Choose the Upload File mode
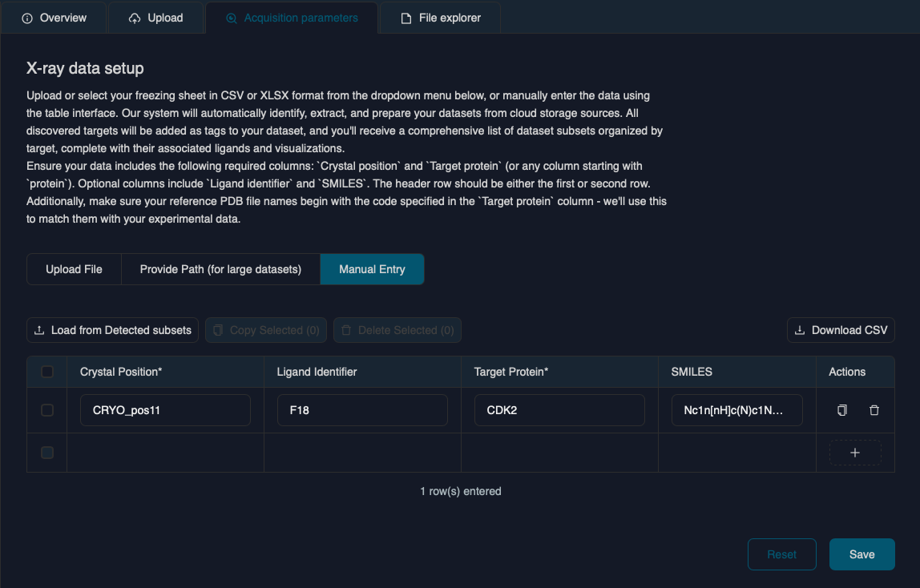Image resolution: width=920 pixels, height=588 pixels. coord(74,269)
